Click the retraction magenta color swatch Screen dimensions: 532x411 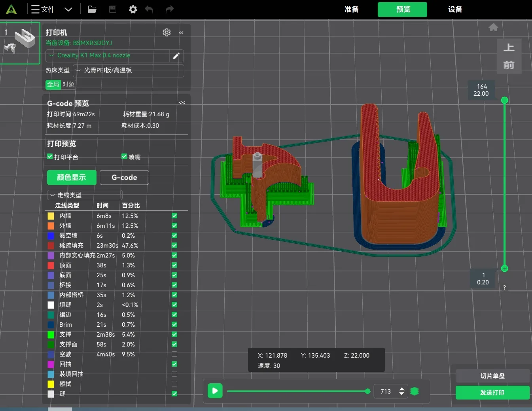(x=51, y=364)
